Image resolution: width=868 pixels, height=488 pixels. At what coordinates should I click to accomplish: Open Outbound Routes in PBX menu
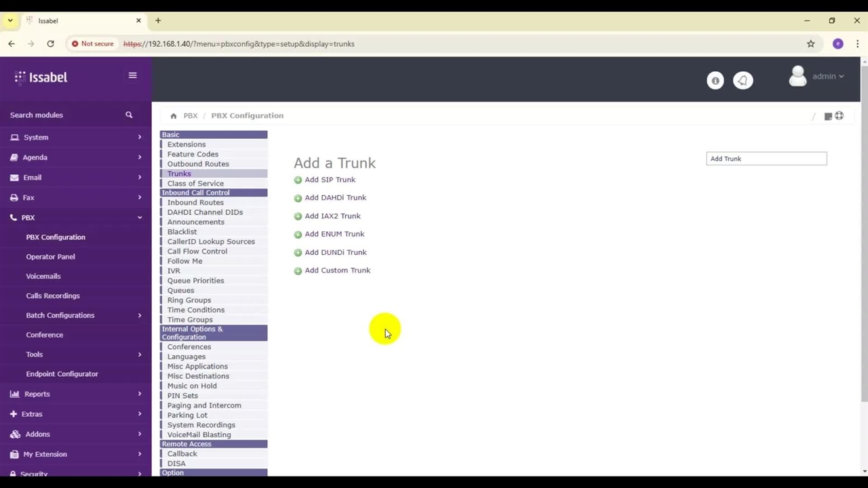click(x=198, y=164)
